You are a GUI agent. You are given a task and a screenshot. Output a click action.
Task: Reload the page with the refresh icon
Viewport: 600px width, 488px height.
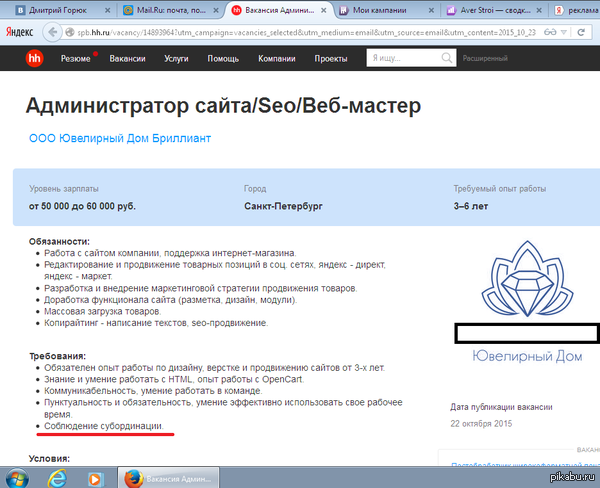coord(581,32)
